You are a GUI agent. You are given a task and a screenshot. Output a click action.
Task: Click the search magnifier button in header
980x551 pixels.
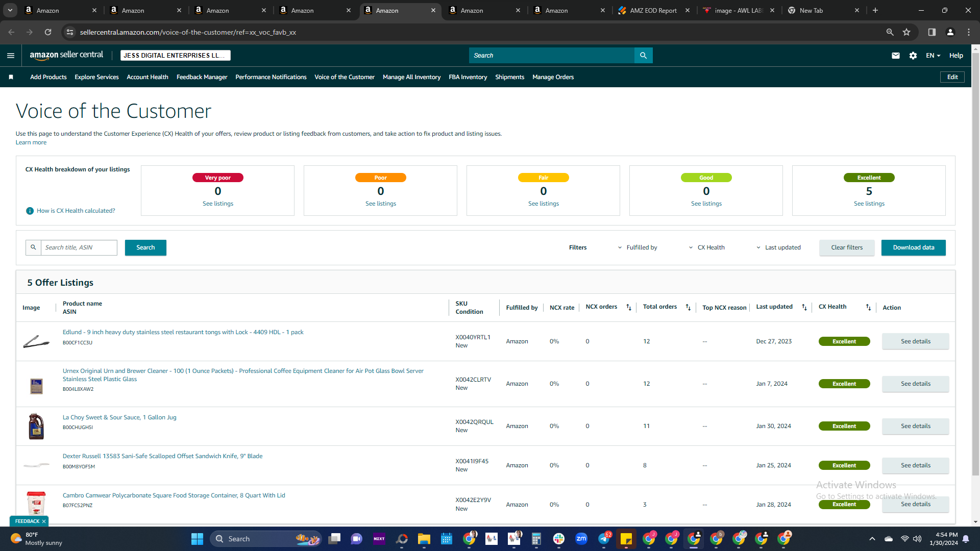pyautogui.click(x=643, y=56)
